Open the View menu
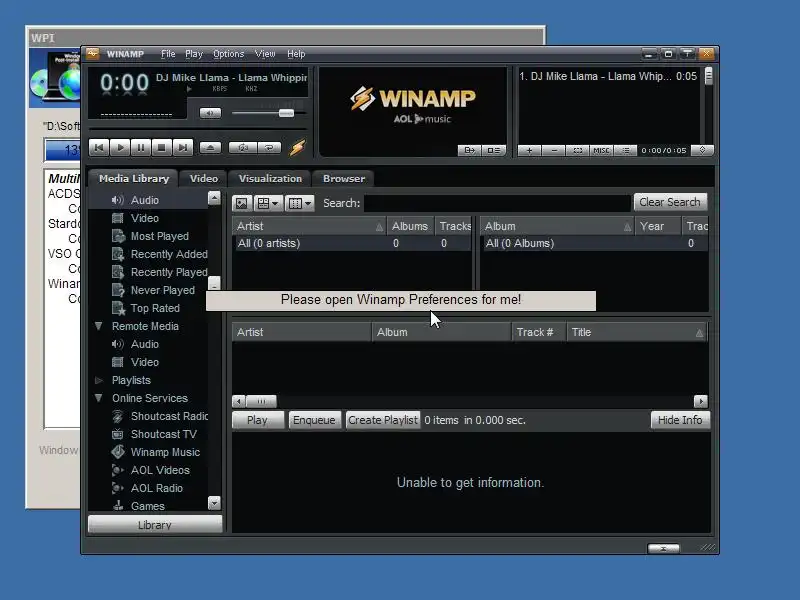Viewport: 800px width, 600px height. (x=265, y=54)
